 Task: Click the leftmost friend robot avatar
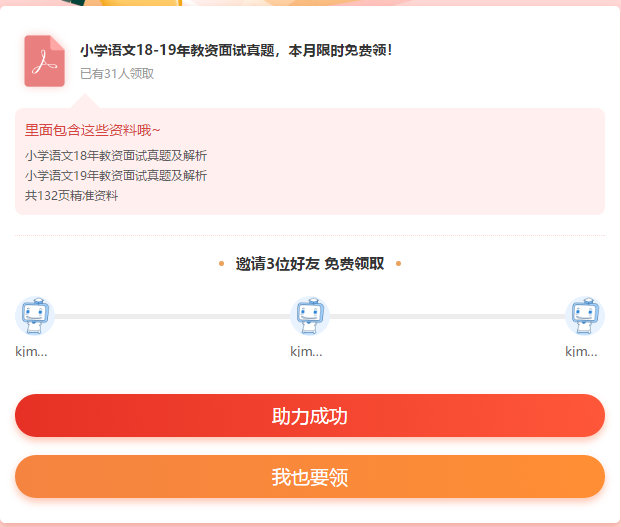coord(35,315)
